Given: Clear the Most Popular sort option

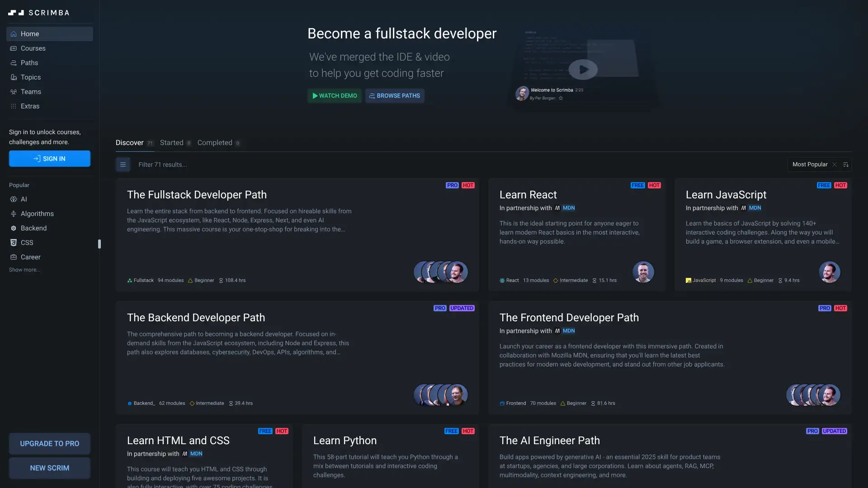Looking at the screenshot, I should tap(835, 164).
